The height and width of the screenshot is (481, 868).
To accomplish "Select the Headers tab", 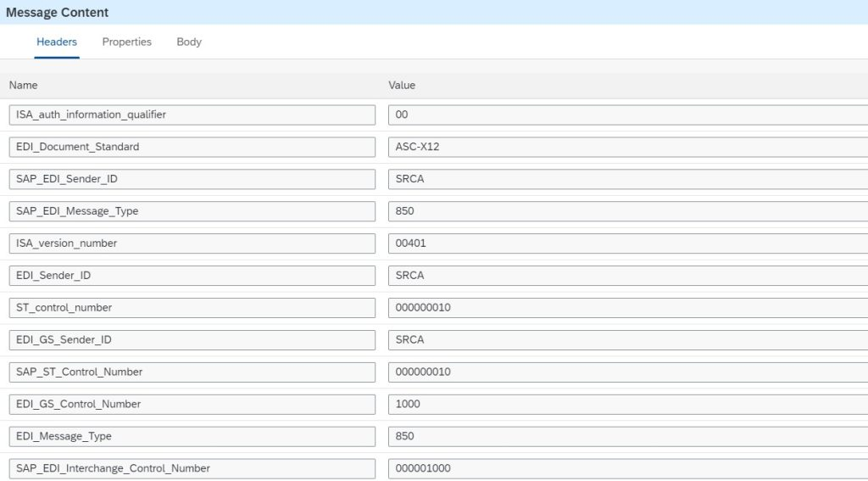I will (57, 42).
